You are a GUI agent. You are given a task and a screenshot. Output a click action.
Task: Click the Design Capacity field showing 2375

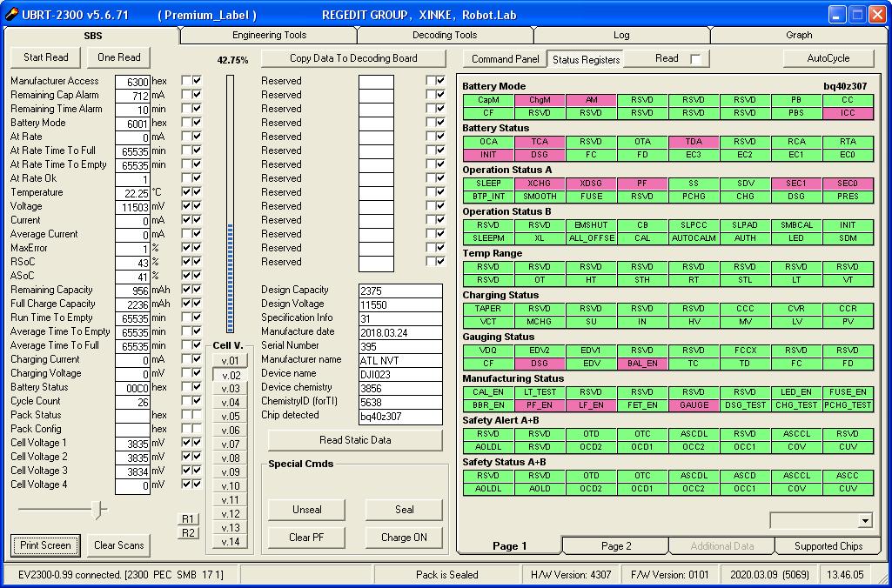(x=400, y=291)
